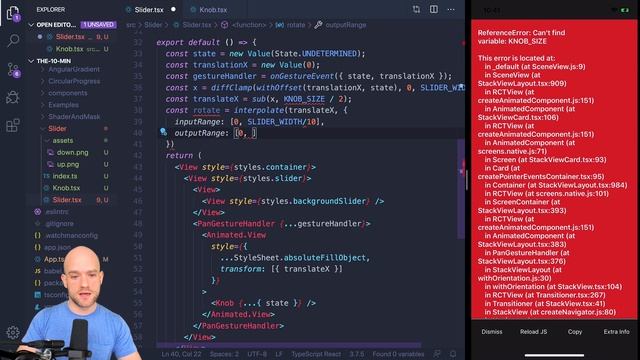Open index.ts in the file tree
The width and height of the screenshot is (640, 360).
[x=64, y=176]
